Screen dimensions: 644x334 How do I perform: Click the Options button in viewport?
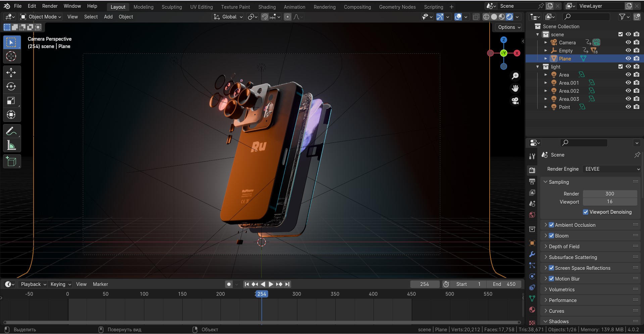pos(509,27)
